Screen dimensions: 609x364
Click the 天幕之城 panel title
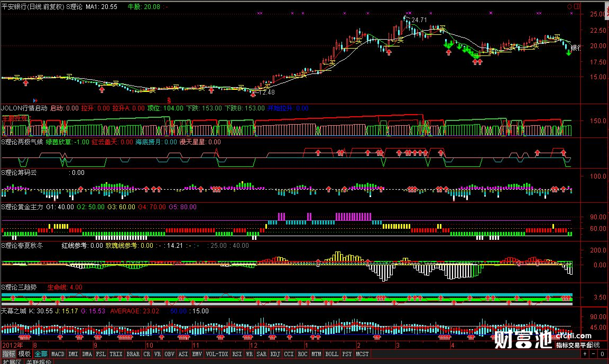point(14,311)
